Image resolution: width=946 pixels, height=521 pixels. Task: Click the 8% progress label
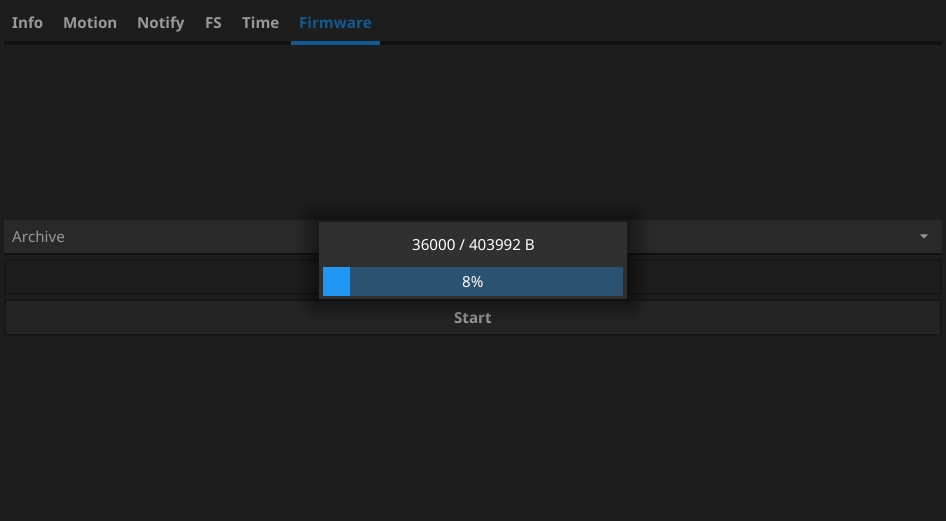point(472,282)
